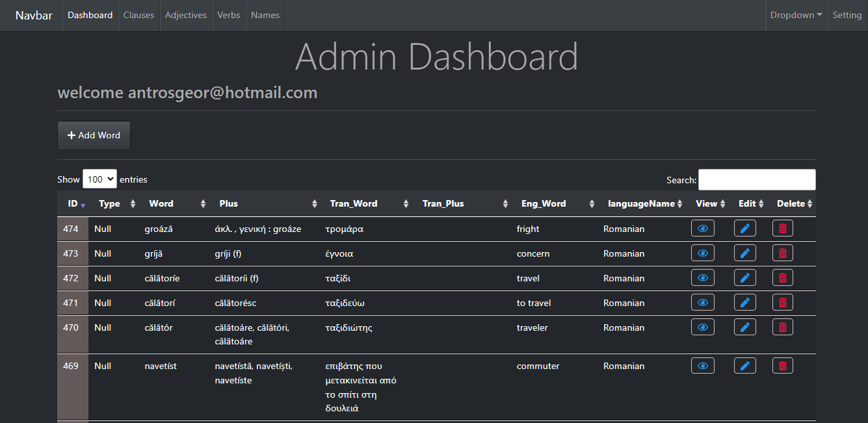
Task: Switch to the Clauses tab
Action: (x=138, y=15)
